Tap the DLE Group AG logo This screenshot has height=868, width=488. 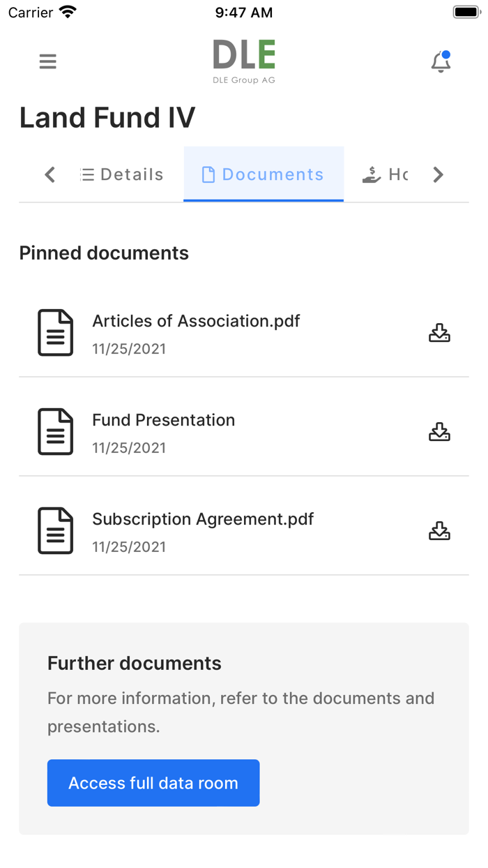[x=244, y=61]
